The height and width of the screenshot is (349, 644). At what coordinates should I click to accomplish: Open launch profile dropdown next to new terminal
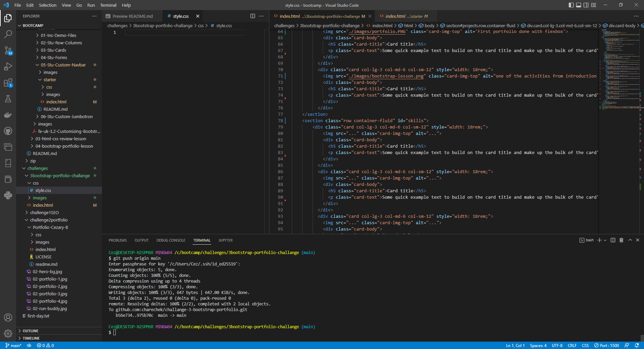(x=605, y=240)
